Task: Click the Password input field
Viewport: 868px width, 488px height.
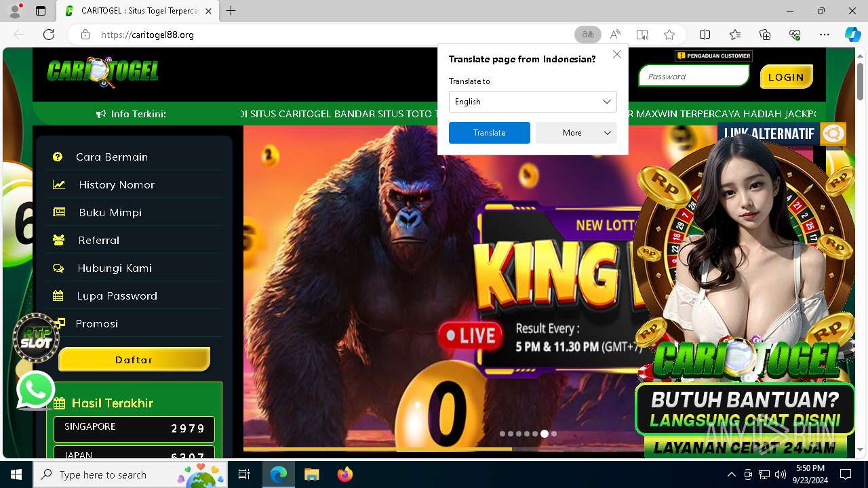Action: 694,76
